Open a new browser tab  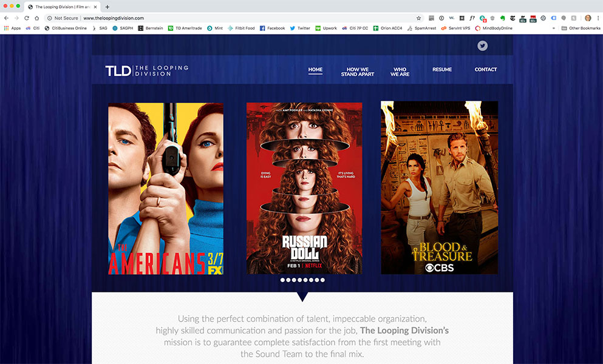click(x=107, y=7)
